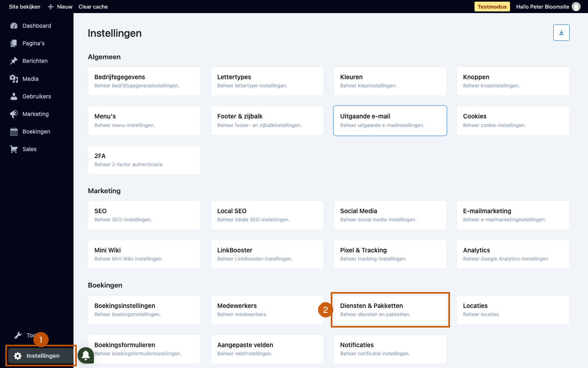Open the Nieuw menu in top bar
The image size is (588, 368).
coord(60,7)
